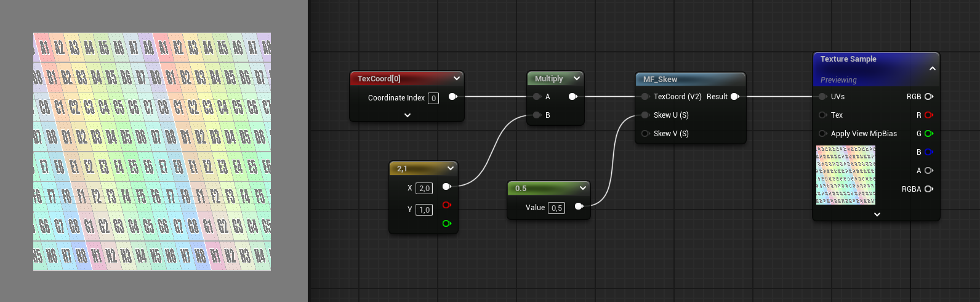Image resolution: width=980 pixels, height=302 pixels.
Task: Collapse the Texture Sample node preview
Action: [932, 68]
